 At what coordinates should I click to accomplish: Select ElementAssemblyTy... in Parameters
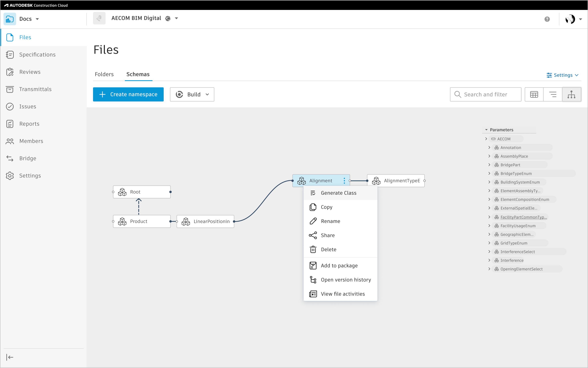518,191
